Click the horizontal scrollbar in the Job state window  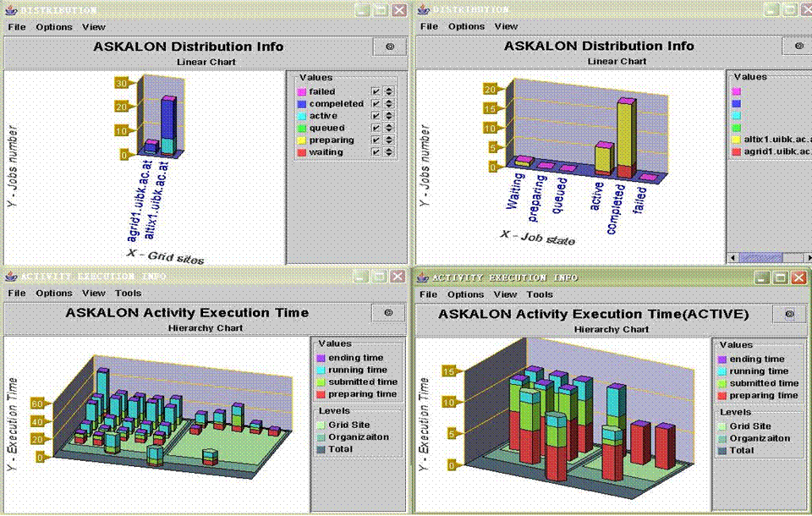pos(761,258)
